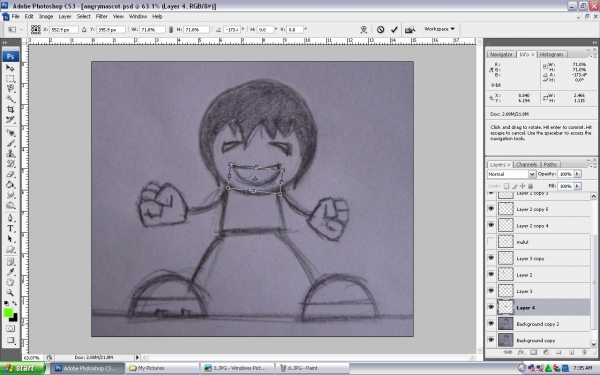Click the add layer mask icon

click(x=533, y=352)
